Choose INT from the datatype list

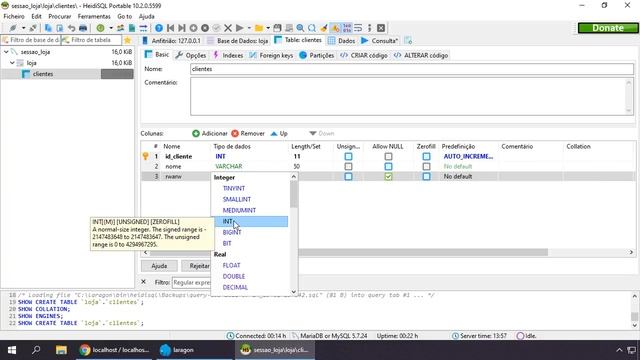(249, 222)
